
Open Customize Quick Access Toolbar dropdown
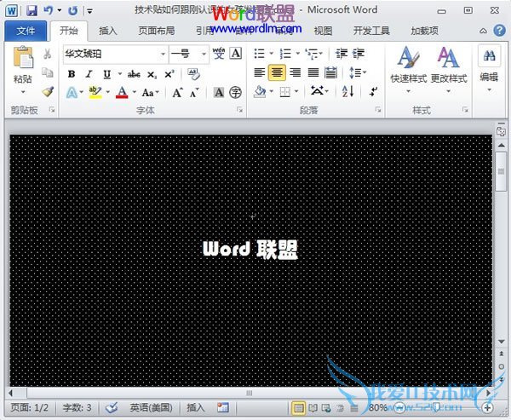tap(89, 11)
